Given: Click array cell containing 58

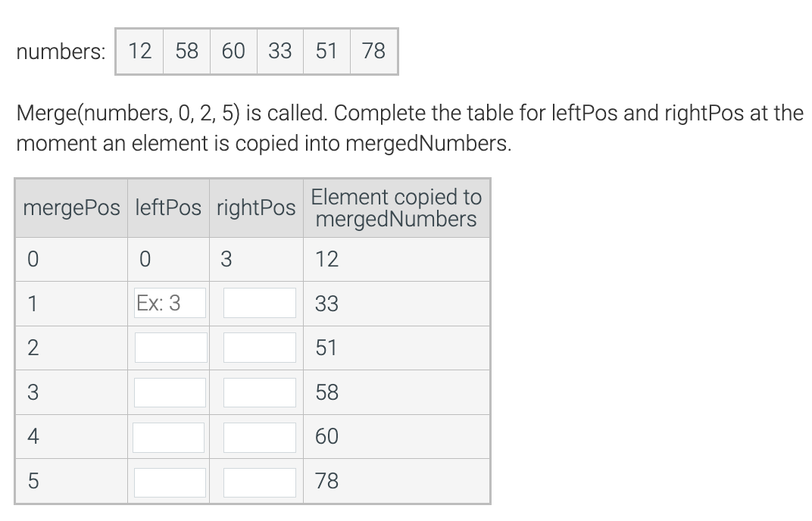Looking at the screenshot, I should point(186,51).
